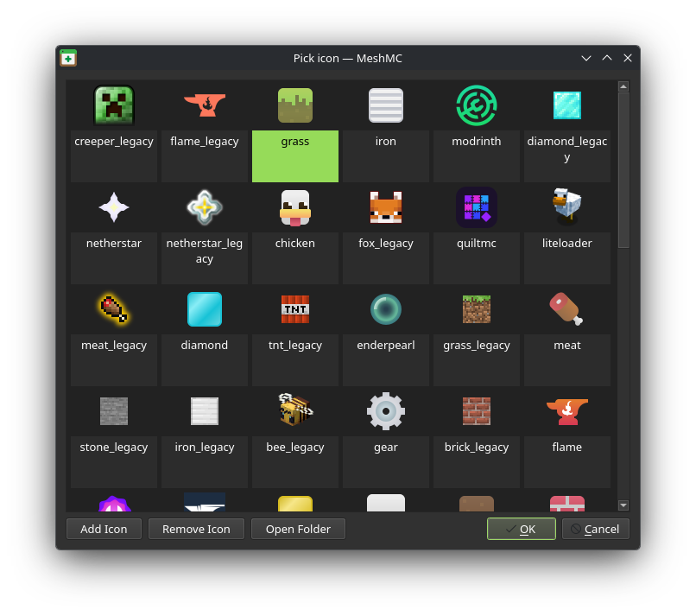Choose the chicken face icon
Image resolution: width=696 pixels, height=616 pixels.
(295, 208)
